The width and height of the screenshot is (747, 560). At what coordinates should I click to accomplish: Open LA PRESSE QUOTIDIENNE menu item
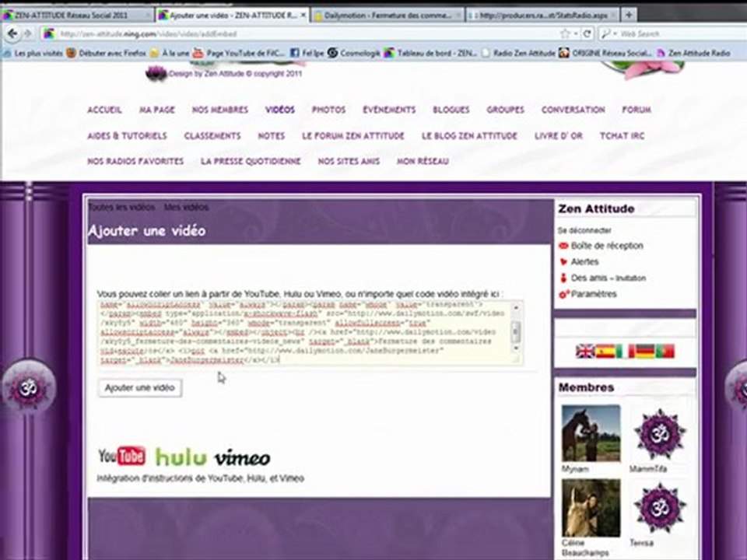tap(251, 162)
